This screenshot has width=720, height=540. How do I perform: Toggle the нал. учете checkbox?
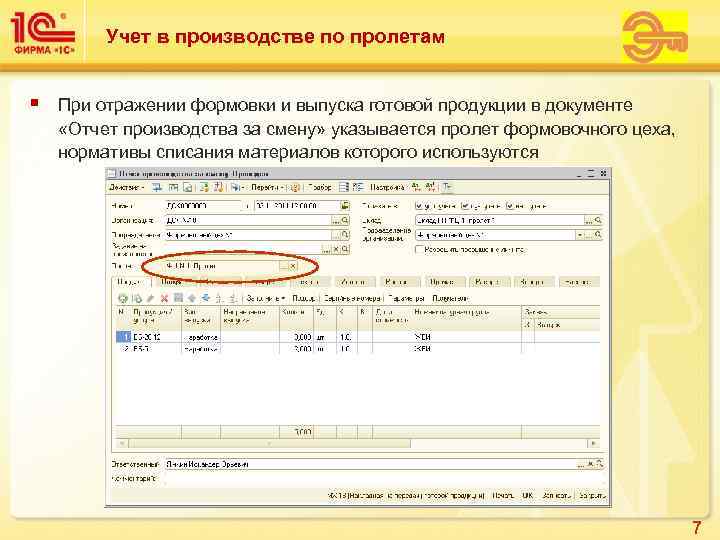point(509,206)
